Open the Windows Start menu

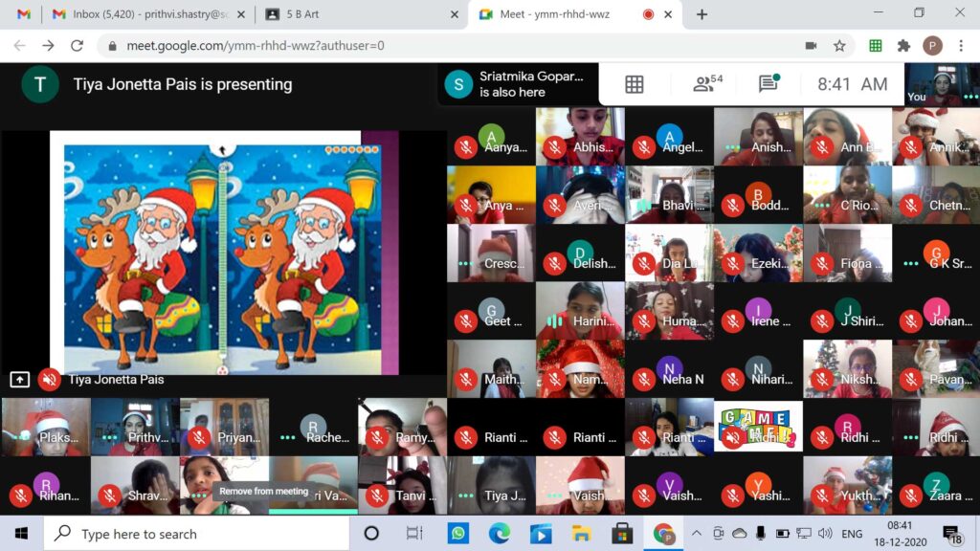21,534
